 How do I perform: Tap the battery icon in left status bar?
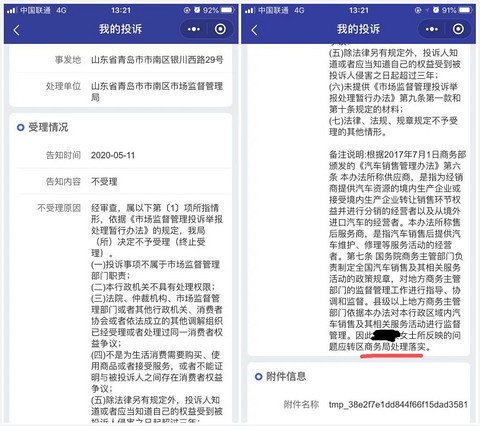point(228,10)
